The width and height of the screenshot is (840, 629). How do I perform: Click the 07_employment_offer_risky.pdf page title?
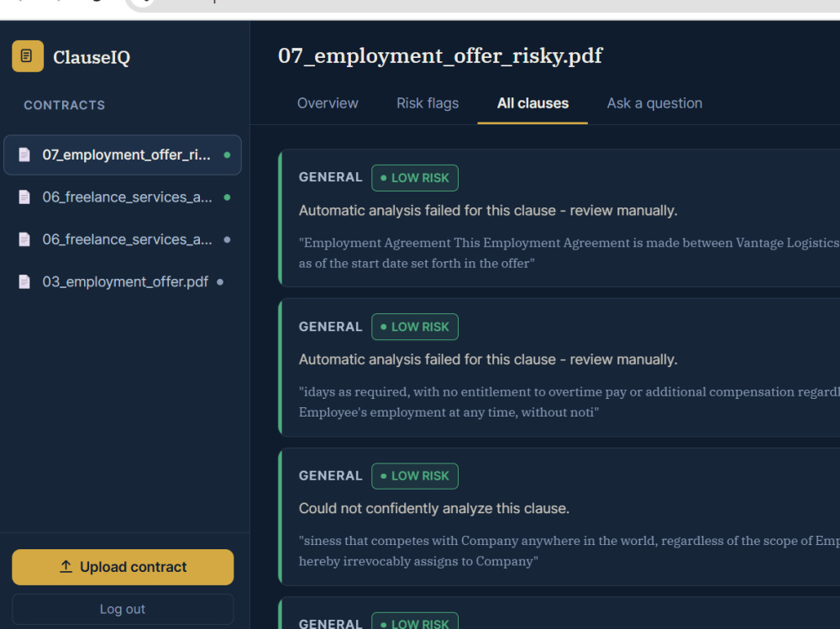(x=440, y=55)
